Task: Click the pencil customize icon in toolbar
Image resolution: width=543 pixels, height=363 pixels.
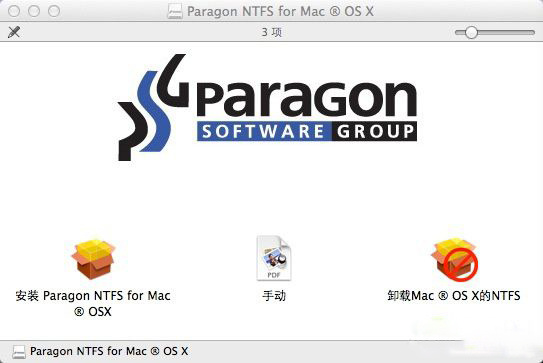Action: (x=14, y=32)
